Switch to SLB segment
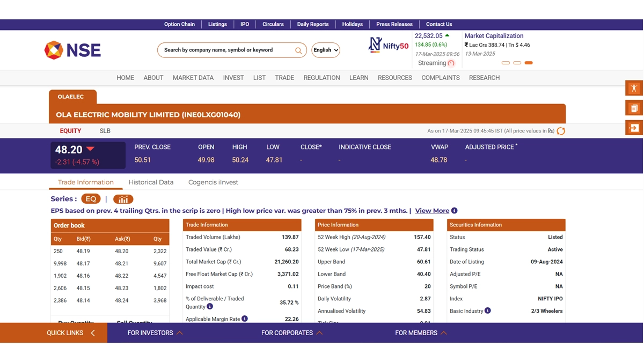644x362 pixels. [x=105, y=131]
